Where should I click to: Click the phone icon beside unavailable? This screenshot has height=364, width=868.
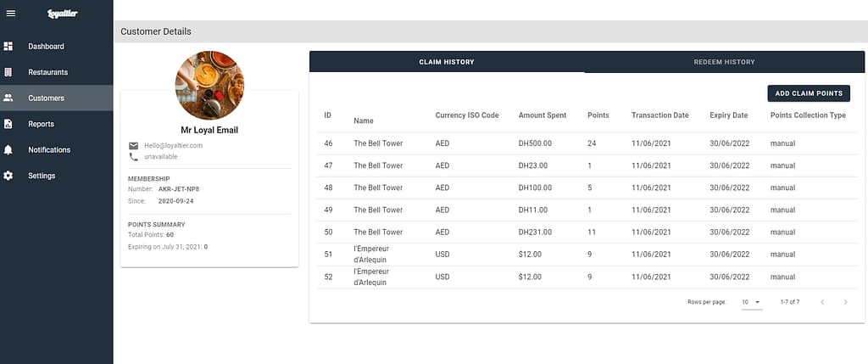(x=133, y=157)
